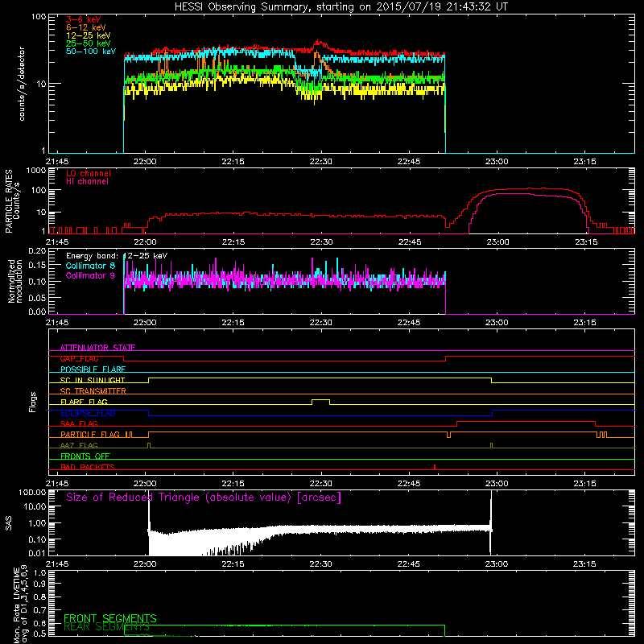Click the GAP_FLAG label
This screenshot has width=644, height=644.
[79, 358]
